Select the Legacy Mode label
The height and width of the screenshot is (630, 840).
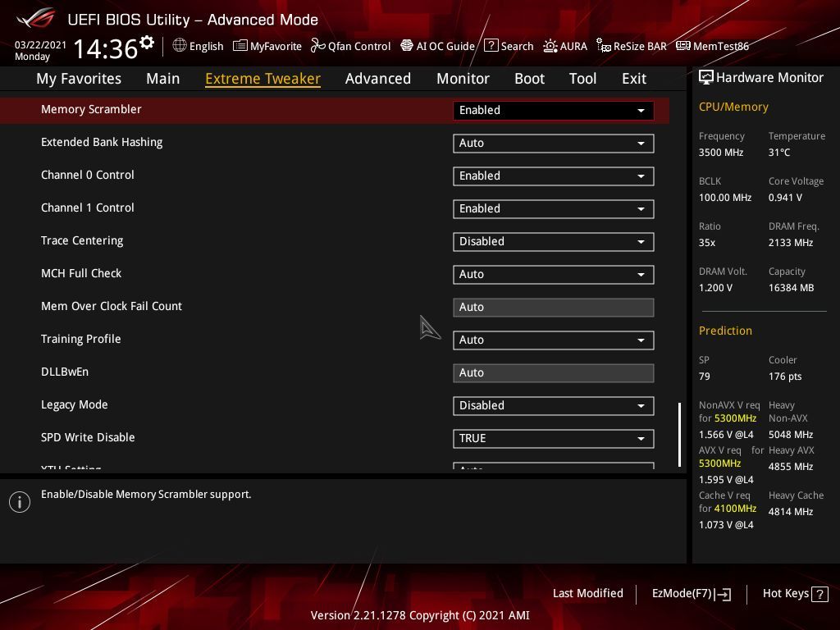tap(75, 404)
